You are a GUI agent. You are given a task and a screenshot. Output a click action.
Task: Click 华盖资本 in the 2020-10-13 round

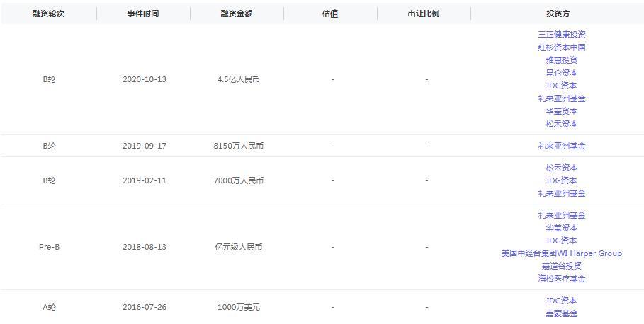click(561, 110)
